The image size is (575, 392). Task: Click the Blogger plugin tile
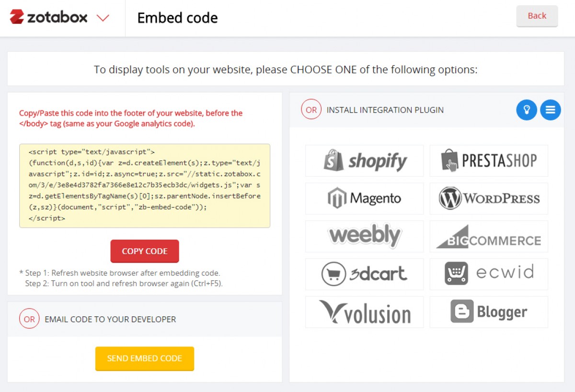coord(489,312)
